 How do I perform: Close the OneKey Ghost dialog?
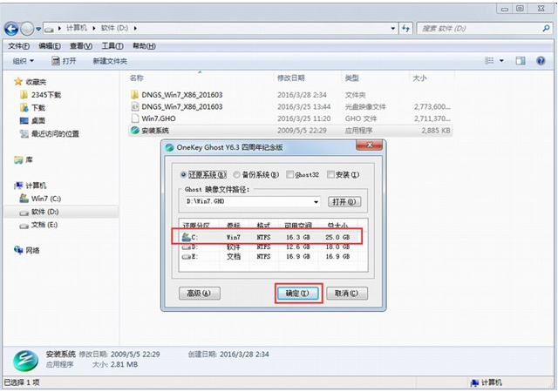(x=369, y=145)
